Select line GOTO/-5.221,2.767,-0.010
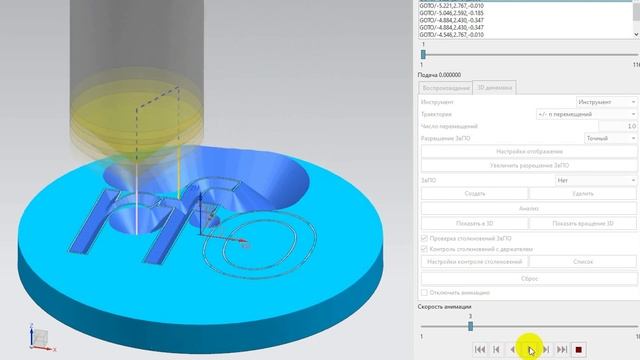 pyautogui.click(x=451, y=6)
